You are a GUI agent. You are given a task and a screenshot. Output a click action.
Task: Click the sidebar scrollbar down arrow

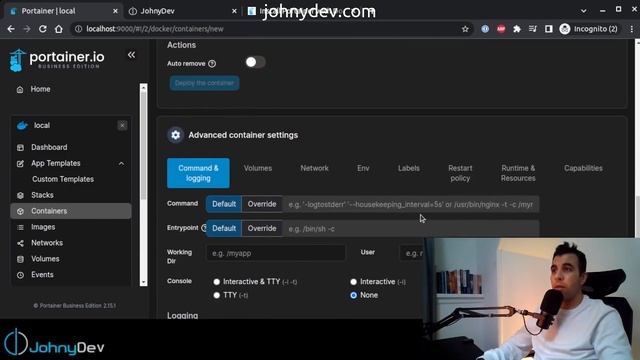click(x=143, y=282)
